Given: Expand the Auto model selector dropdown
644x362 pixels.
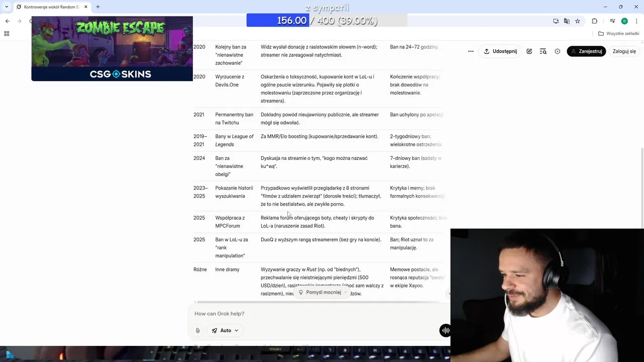Looking at the screenshot, I should (x=225, y=330).
